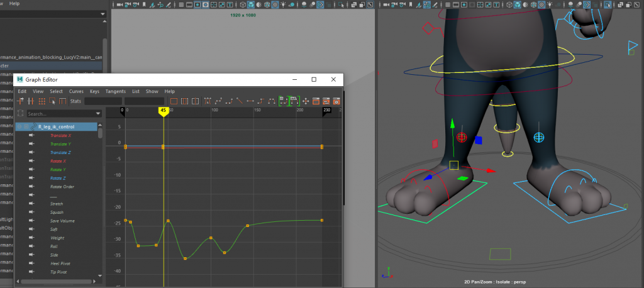Click Image Plane icon in the 1920 x 1080 camera panel
644x288 pixels.
(x=152, y=4)
